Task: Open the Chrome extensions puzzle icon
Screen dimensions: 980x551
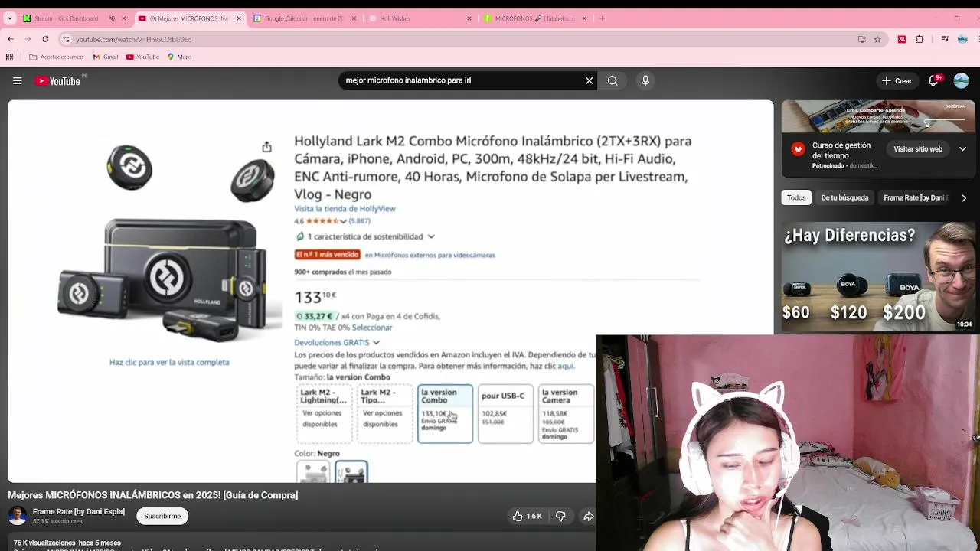Action: 920,39
